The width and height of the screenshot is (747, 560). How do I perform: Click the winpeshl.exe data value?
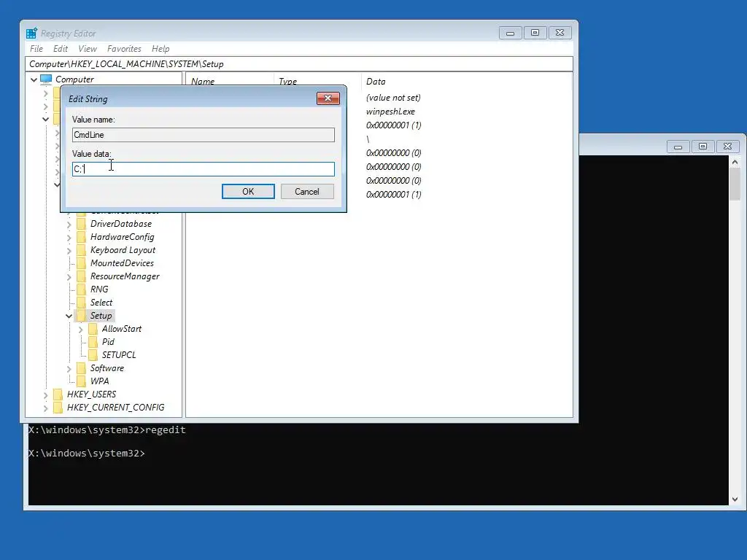pyautogui.click(x=390, y=112)
